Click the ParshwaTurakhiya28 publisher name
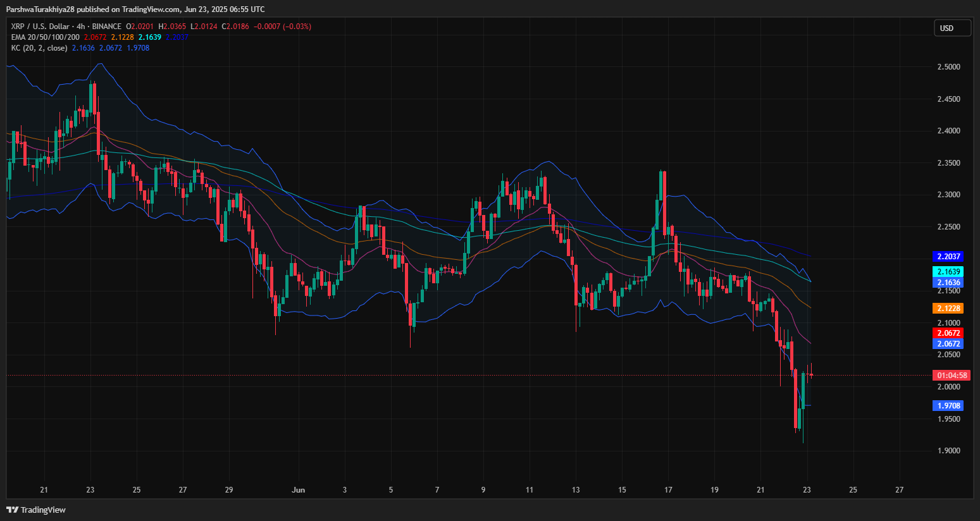980x521 pixels. click(40, 9)
